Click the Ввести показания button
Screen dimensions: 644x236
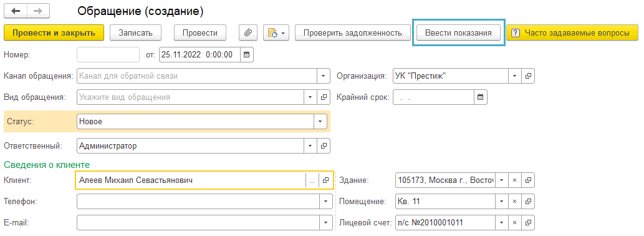coord(458,33)
